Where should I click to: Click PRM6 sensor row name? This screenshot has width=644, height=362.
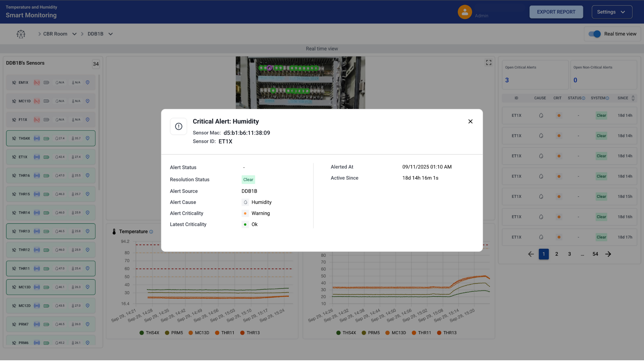click(x=24, y=343)
